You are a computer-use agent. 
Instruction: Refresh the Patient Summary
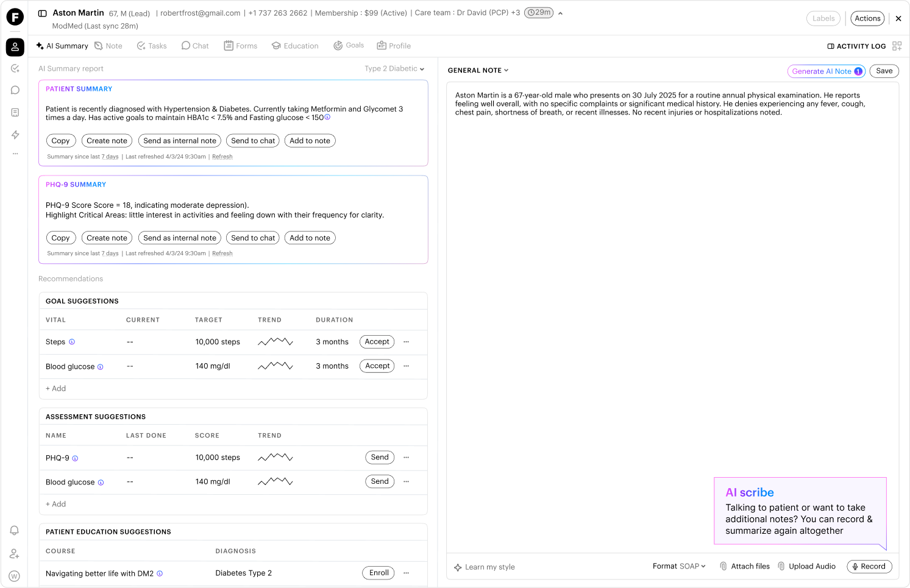222,157
